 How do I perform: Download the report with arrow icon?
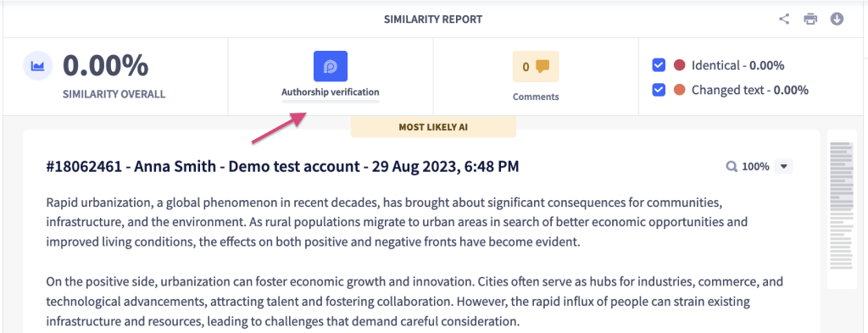pos(837,19)
